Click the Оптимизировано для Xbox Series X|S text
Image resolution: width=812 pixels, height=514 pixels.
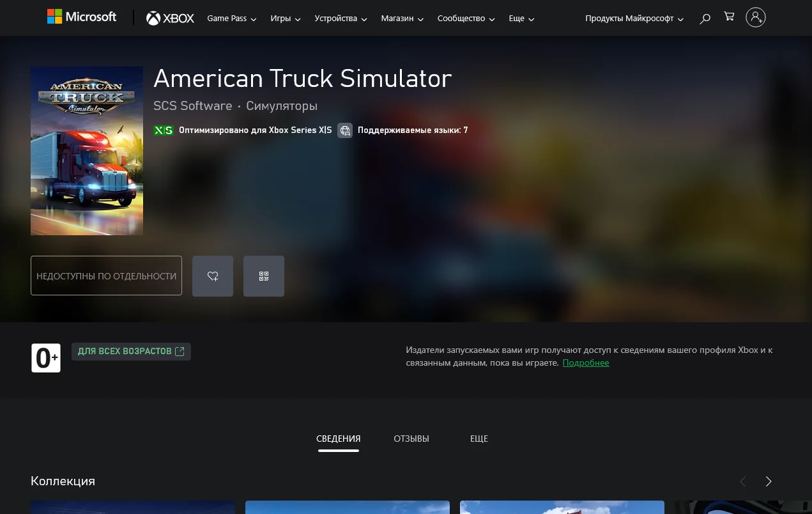click(x=256, y=130)
